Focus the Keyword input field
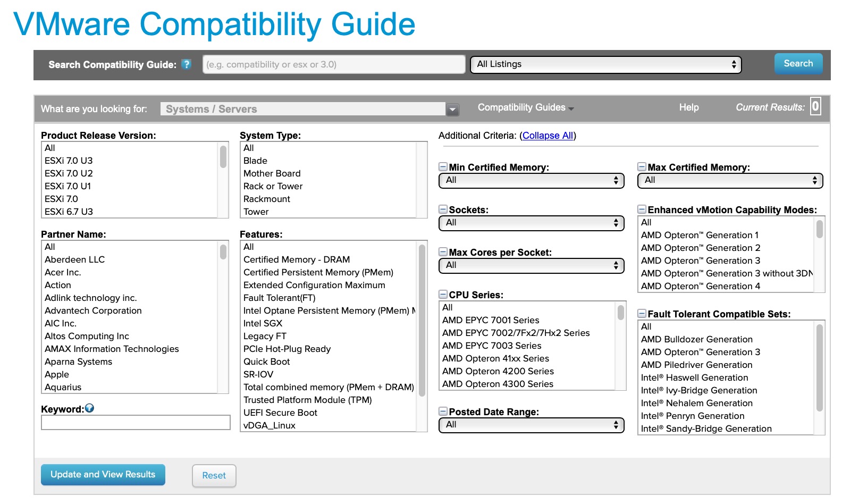 (136, 423)
